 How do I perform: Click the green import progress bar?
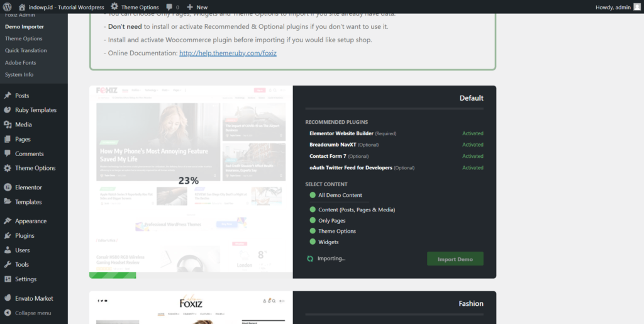[x=113, y=275]
